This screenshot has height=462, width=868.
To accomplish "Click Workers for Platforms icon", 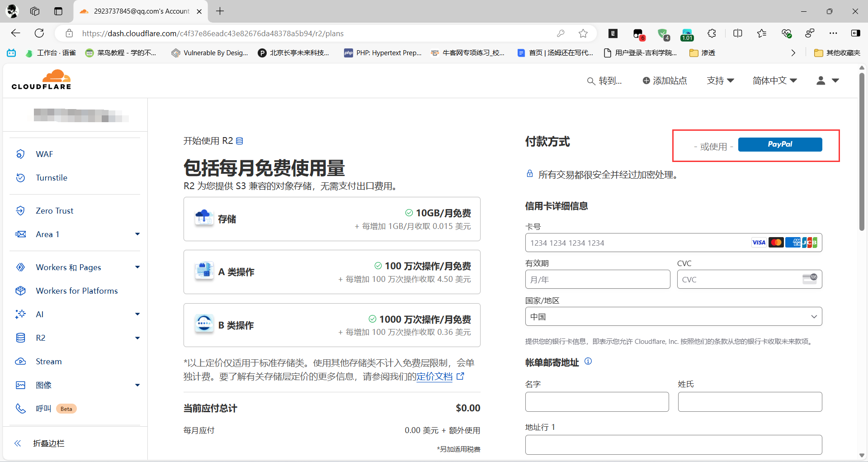I will [x=20, y=291].
